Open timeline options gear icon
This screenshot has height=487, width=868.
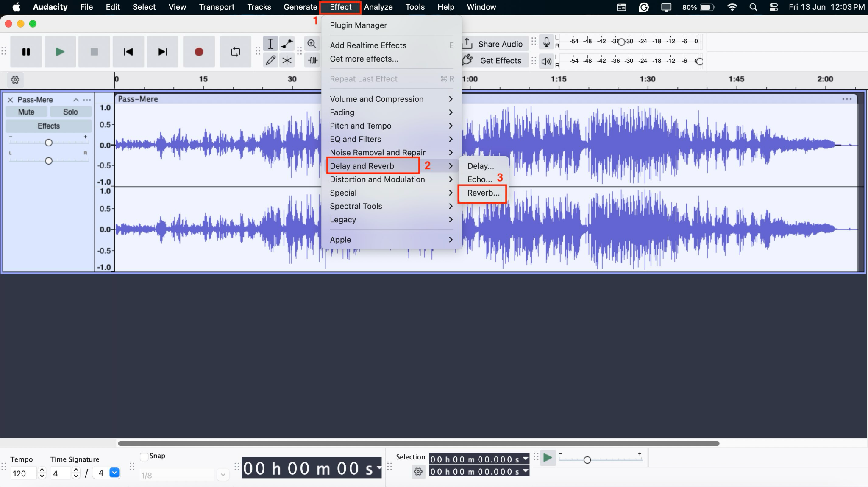pyautogui.click(x=15, y=79)
